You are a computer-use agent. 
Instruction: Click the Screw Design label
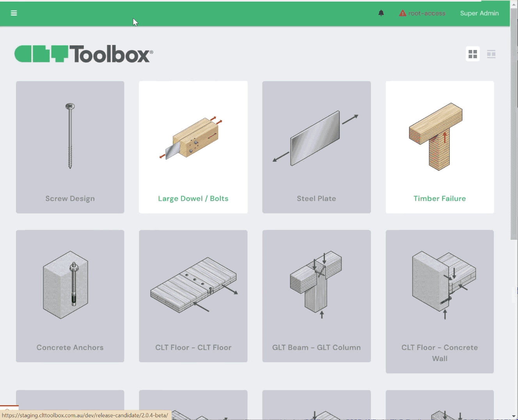click(x=70, y=199)
